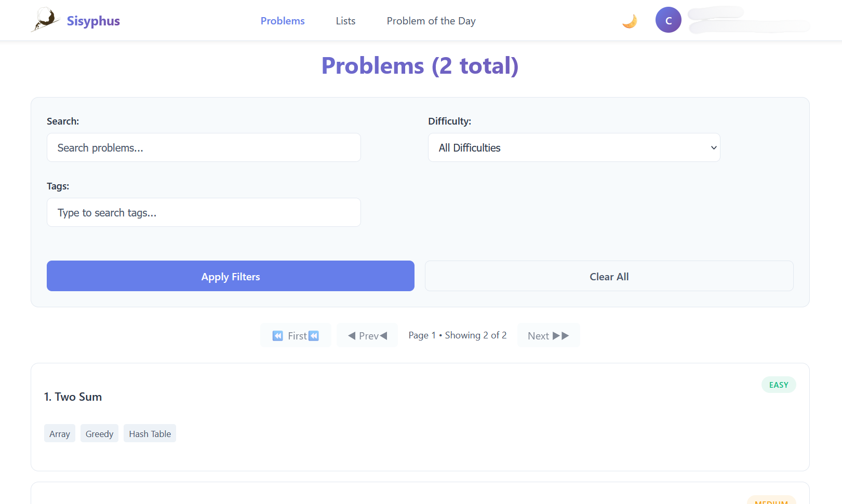Viewport: 842px width, 504px height.
Task: Advance to the Next page
Action: (548, 335)
